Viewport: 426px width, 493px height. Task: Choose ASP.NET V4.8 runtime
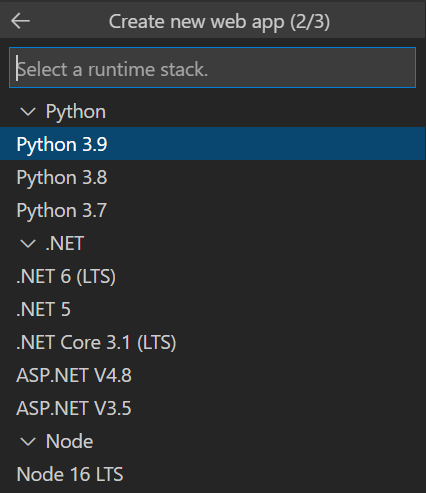point(213,375)
